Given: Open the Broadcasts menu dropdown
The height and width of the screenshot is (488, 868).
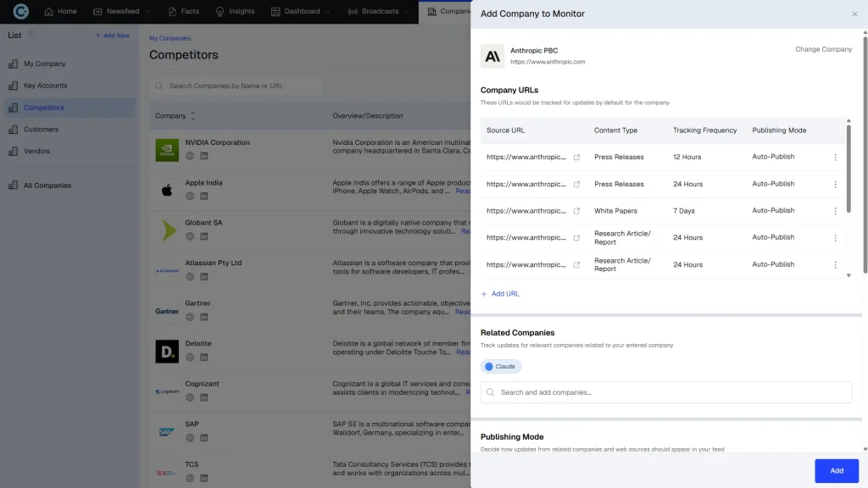Looking at the screenshot, I should pos(407,12).
